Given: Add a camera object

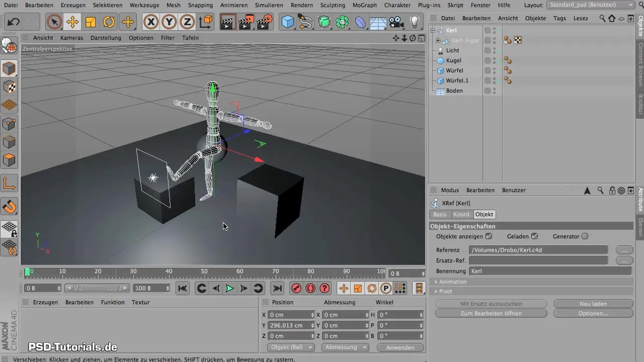Looking at the screenshot, I should click(396, 22).
